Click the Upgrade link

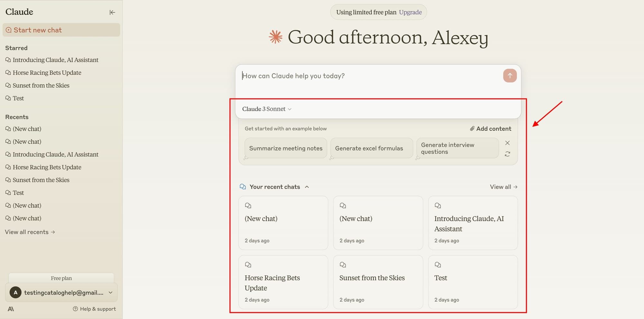coord(410,12)
